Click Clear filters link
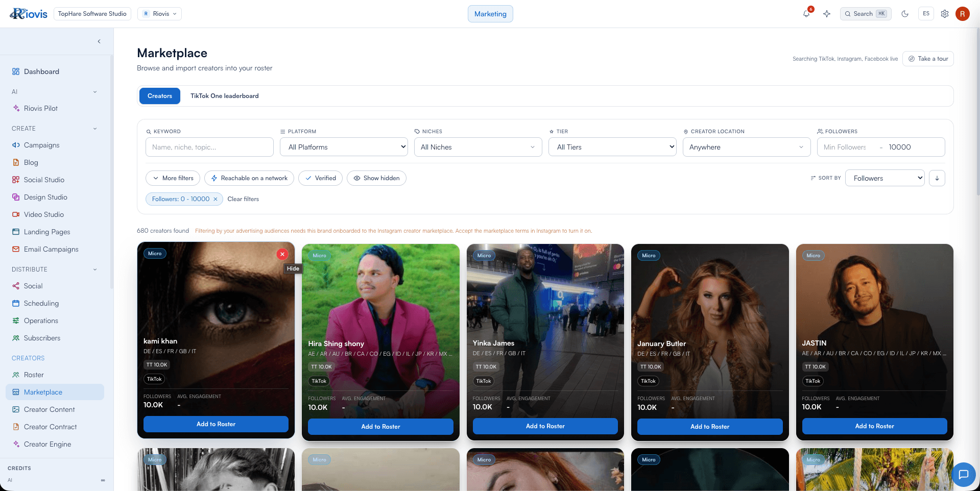Screen dimensions: 980x491 (x=243, y=199)
